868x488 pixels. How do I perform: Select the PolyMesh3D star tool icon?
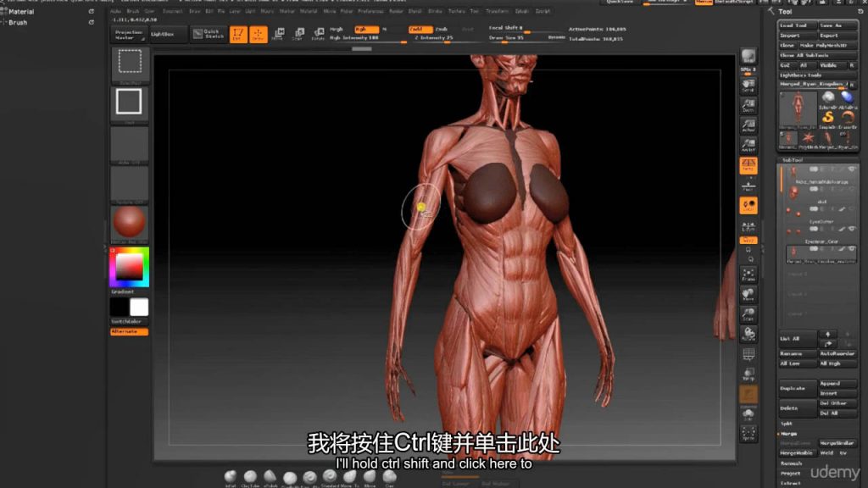coord(808,138)
